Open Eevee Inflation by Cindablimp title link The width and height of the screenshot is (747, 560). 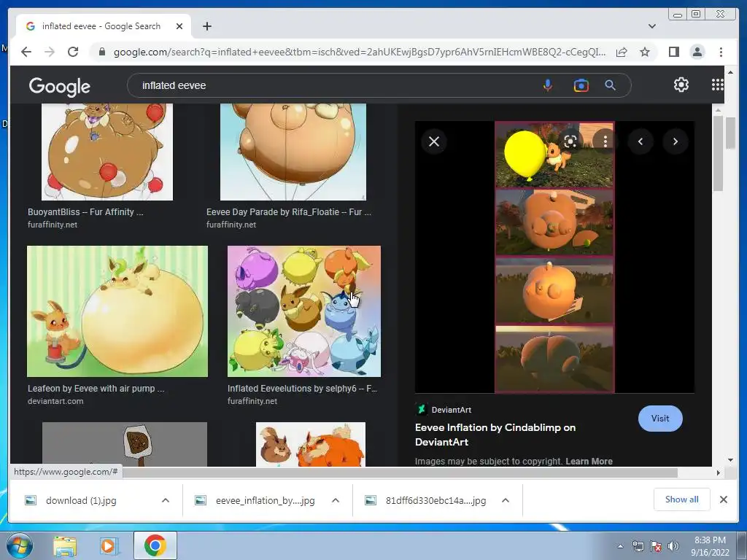tap(495, 435)
